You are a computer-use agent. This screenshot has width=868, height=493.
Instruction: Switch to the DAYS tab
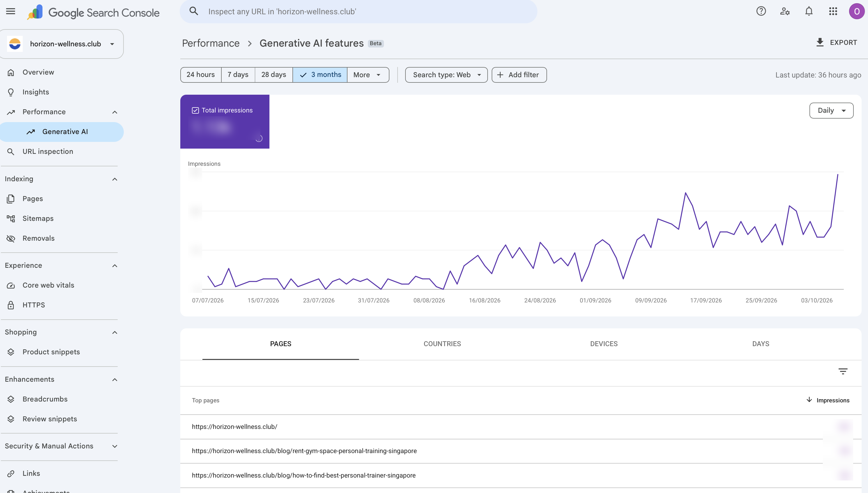[761, 344]
